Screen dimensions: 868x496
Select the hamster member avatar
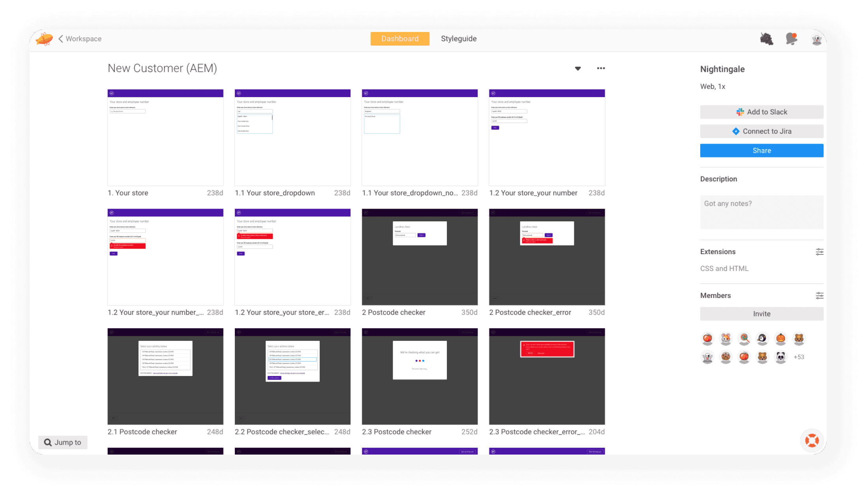click(x=725, y=338)
